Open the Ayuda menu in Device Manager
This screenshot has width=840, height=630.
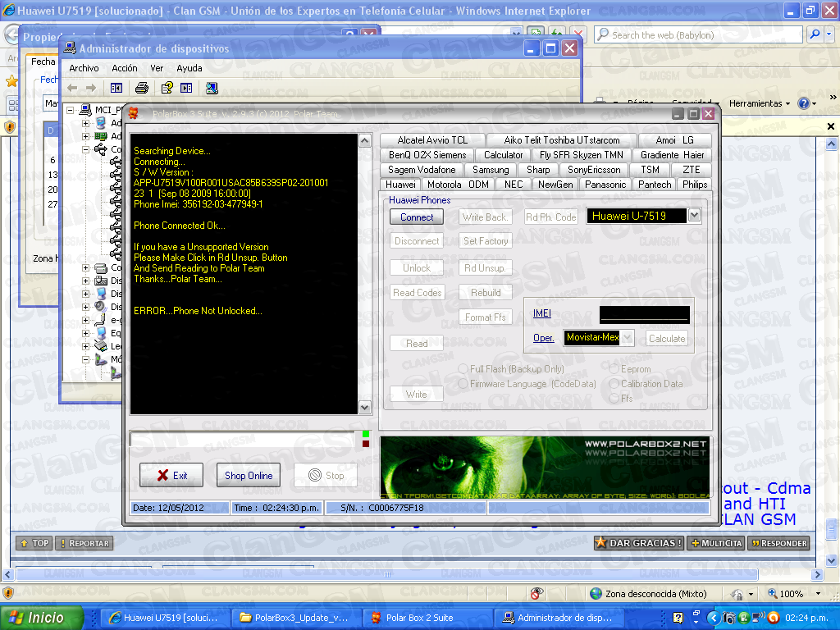[x=189, y=68]
